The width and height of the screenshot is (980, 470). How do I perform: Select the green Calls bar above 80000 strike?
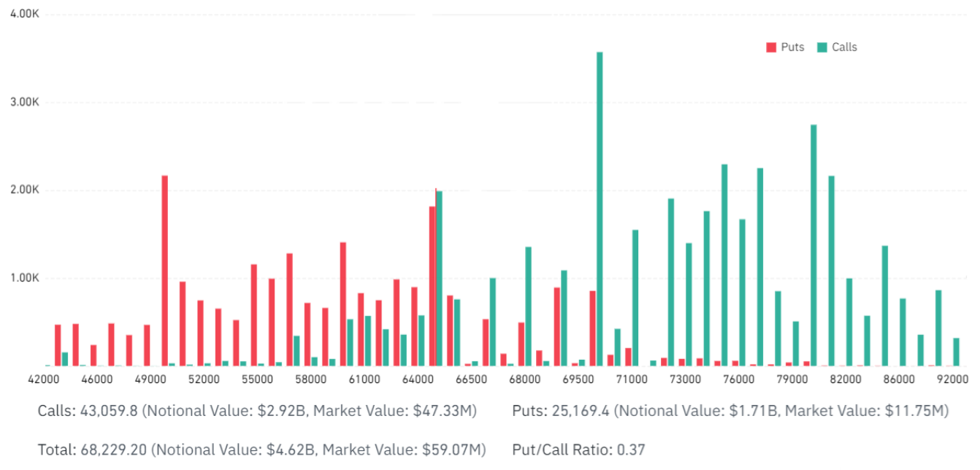coord(814,245)
